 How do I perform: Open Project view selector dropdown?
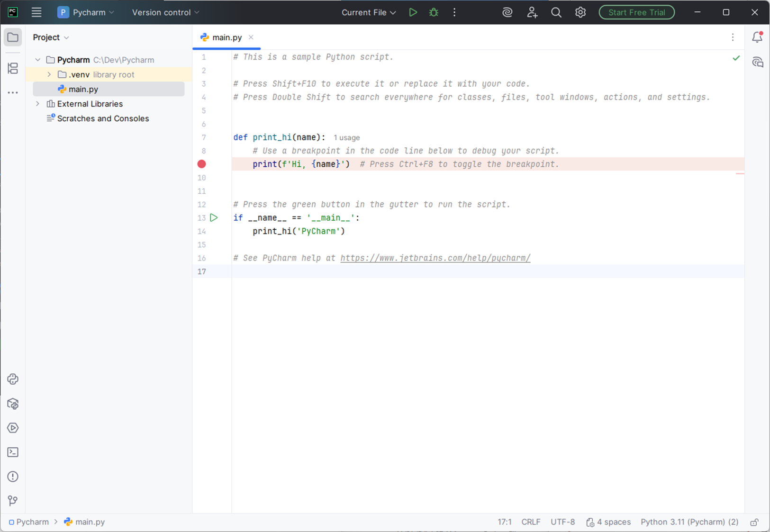pyautogui.click(x=51, y=37)
